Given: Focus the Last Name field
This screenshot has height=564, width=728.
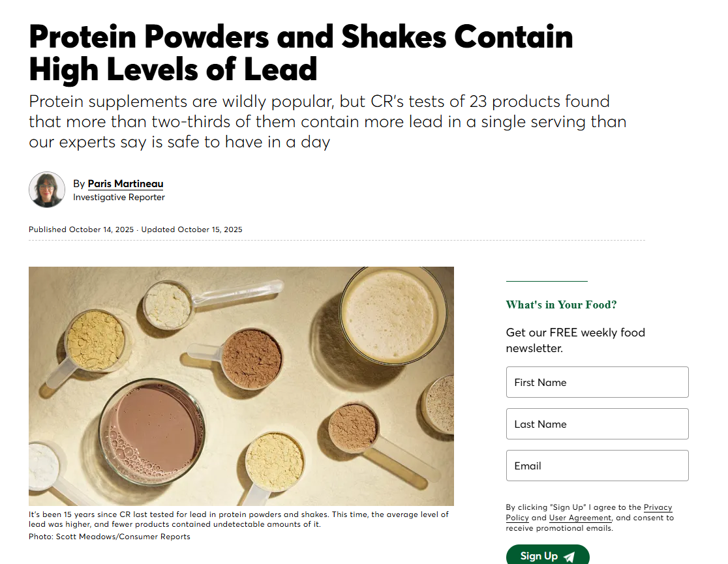Looking at the screenshot, I should click(x=597, y=424).
